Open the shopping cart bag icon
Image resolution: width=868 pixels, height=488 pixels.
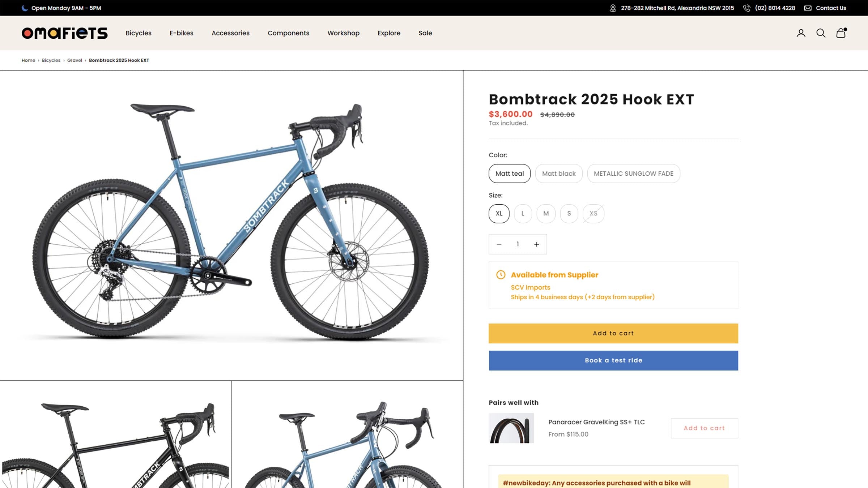click(x=841, y=33)
